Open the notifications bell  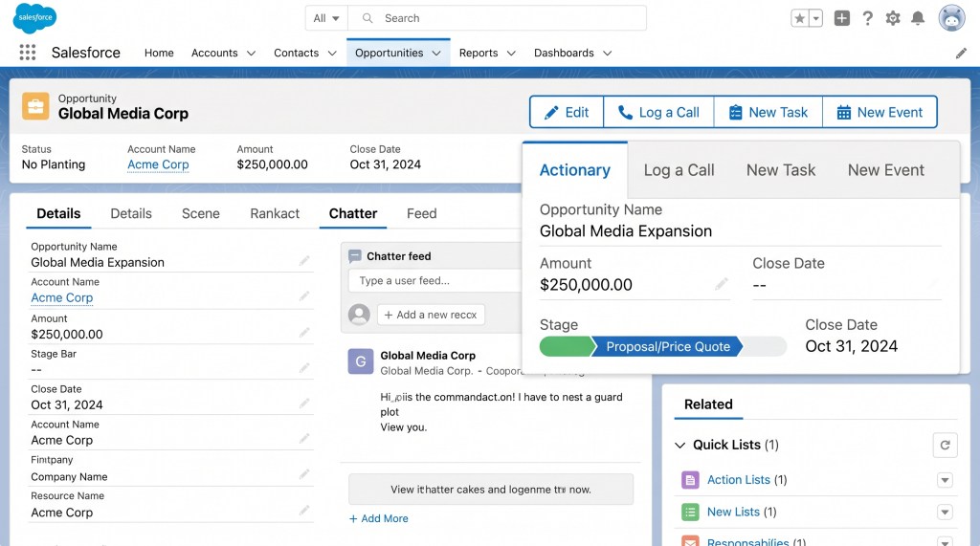(918, 18)
